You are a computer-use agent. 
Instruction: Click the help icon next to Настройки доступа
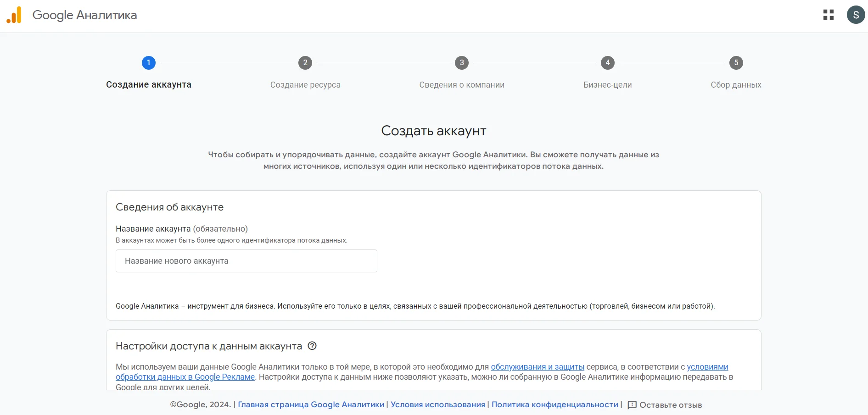(312, 346)
